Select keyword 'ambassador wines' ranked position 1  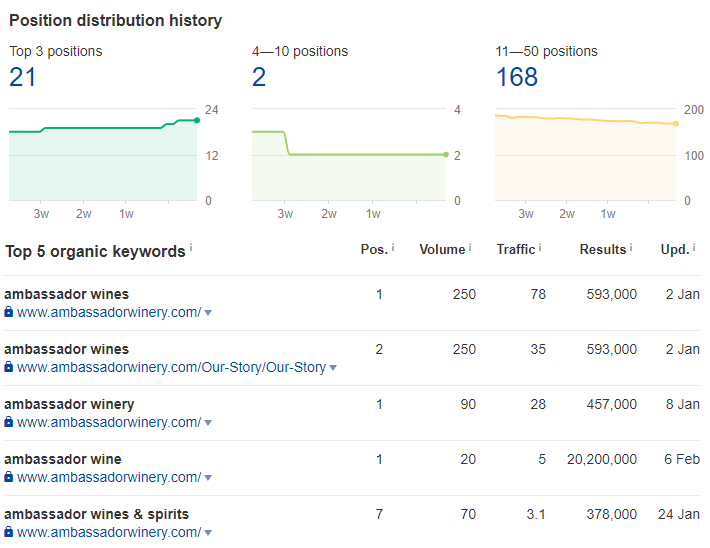point(67,294)
